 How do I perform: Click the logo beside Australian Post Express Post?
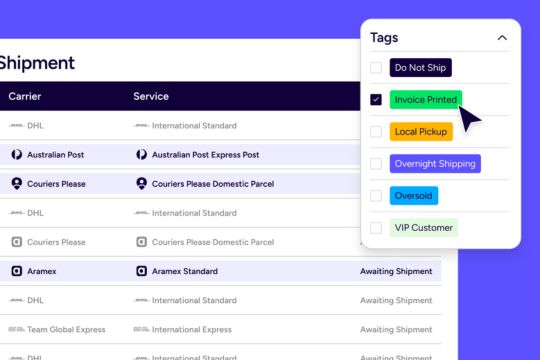tap(141, 155)
